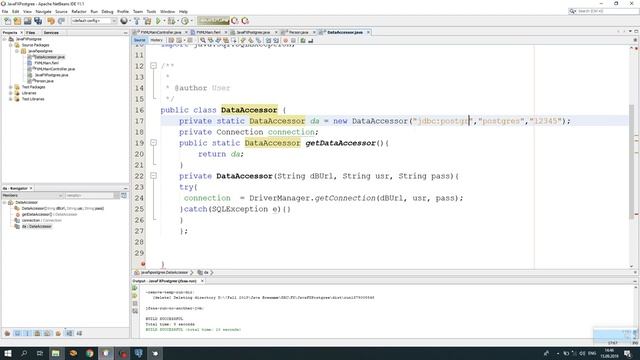
Task: Run the project with the green play icon
Action: point(158,21)
